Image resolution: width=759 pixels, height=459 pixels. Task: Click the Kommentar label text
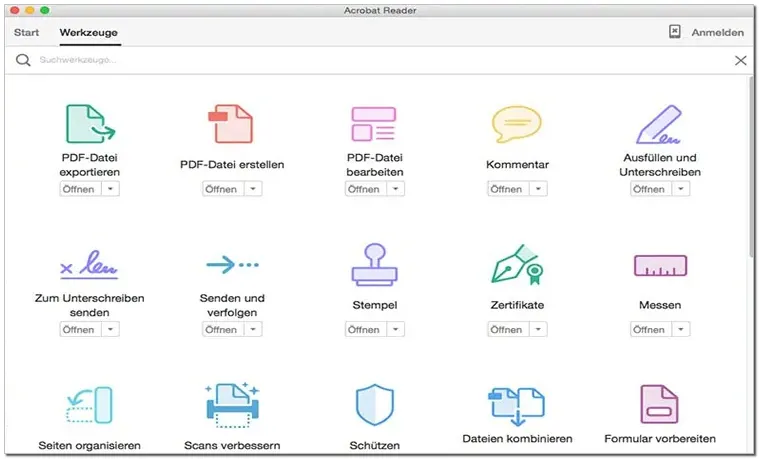coord(517,165)
